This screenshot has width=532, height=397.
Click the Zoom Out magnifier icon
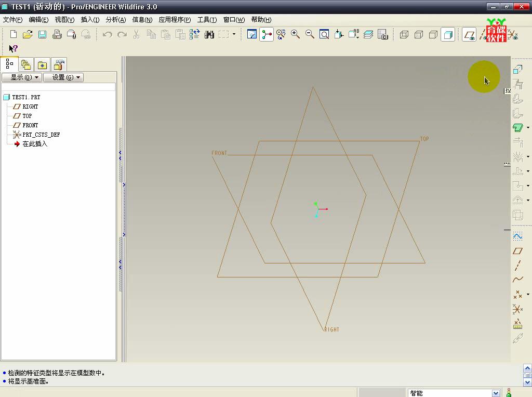[310, 34]
